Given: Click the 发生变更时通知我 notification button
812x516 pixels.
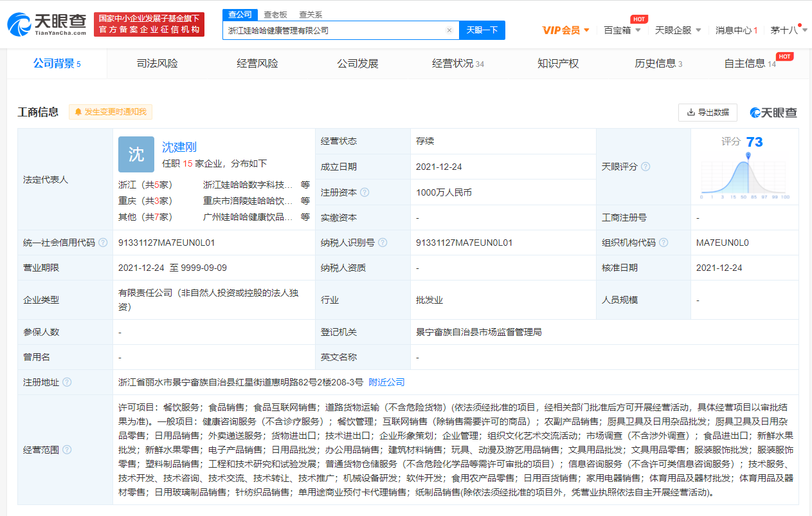Looking at the screenshot, I should coord(111,112).
